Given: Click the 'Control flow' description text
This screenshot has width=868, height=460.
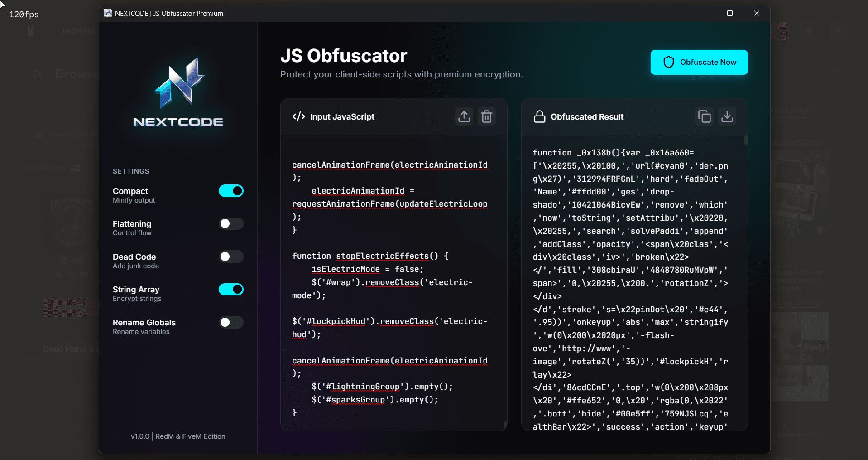Looking at the screenshot, I should point(132,233).
